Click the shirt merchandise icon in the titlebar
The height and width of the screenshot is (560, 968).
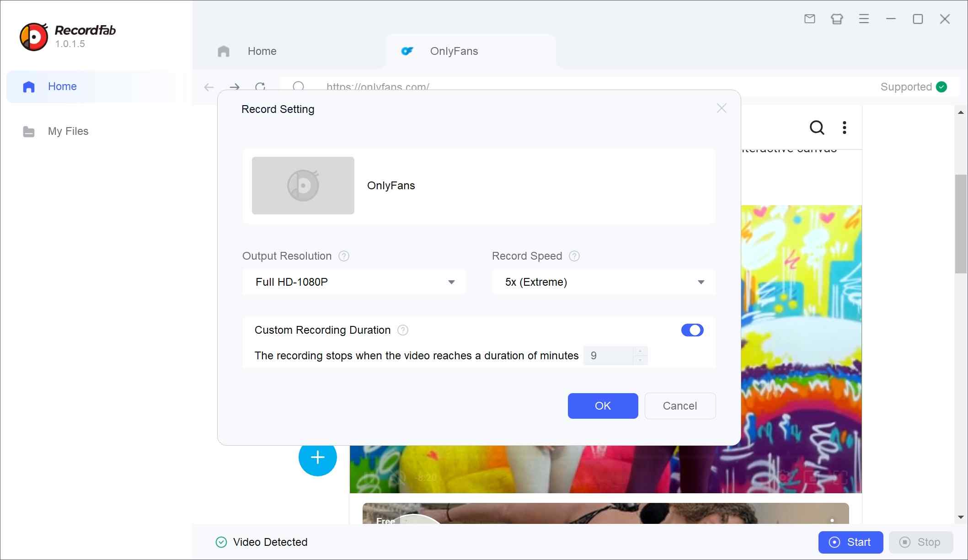tap(837, 19)
